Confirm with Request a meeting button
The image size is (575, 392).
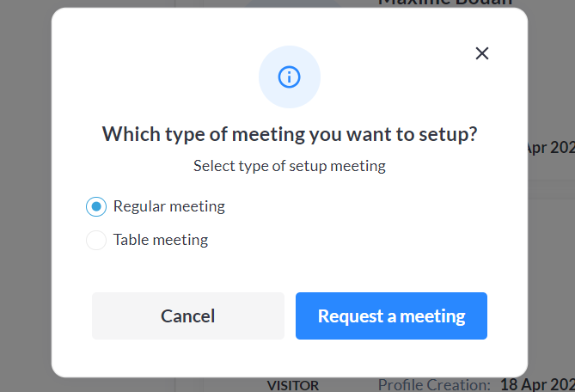click(x=391, y=315)
